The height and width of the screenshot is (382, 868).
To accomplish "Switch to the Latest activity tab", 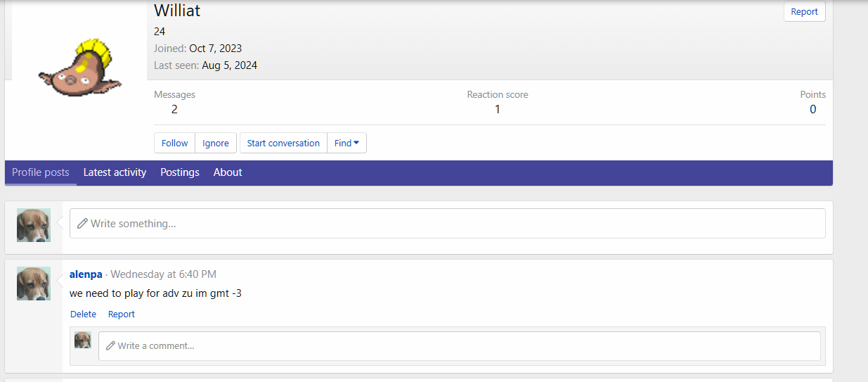I will click(x=115, y=172).
